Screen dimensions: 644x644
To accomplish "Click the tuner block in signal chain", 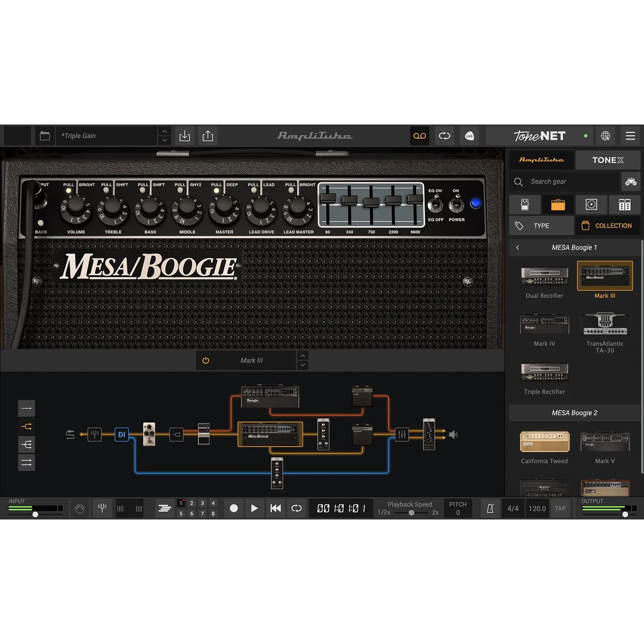I will [x=94, y=434].
